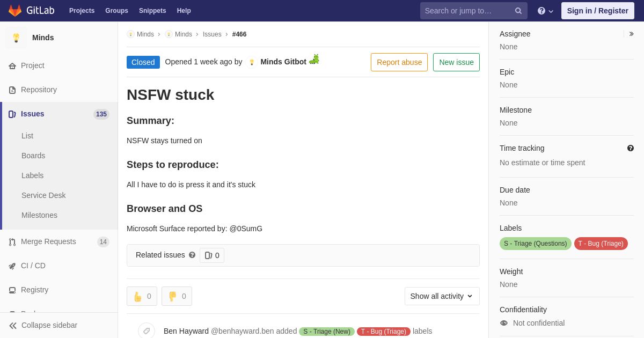644x338 pixels.
Task: Select the Issues sidebar heading
Action: pos(33,114)
